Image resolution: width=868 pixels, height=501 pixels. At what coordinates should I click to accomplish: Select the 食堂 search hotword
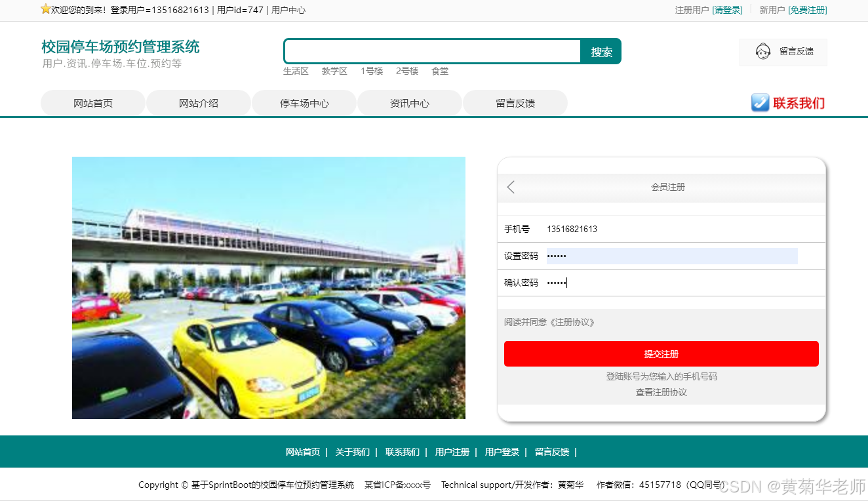click(439, 71)
